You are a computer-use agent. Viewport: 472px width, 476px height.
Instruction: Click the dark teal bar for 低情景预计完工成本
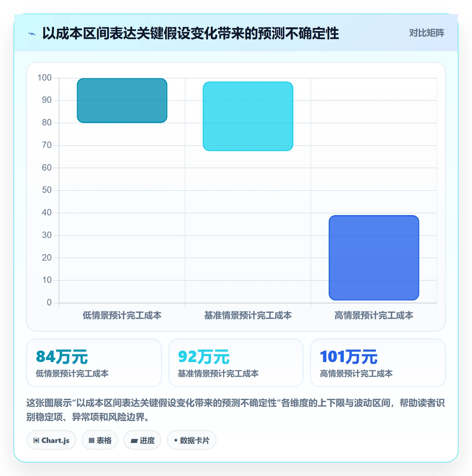tap(122, 100)
